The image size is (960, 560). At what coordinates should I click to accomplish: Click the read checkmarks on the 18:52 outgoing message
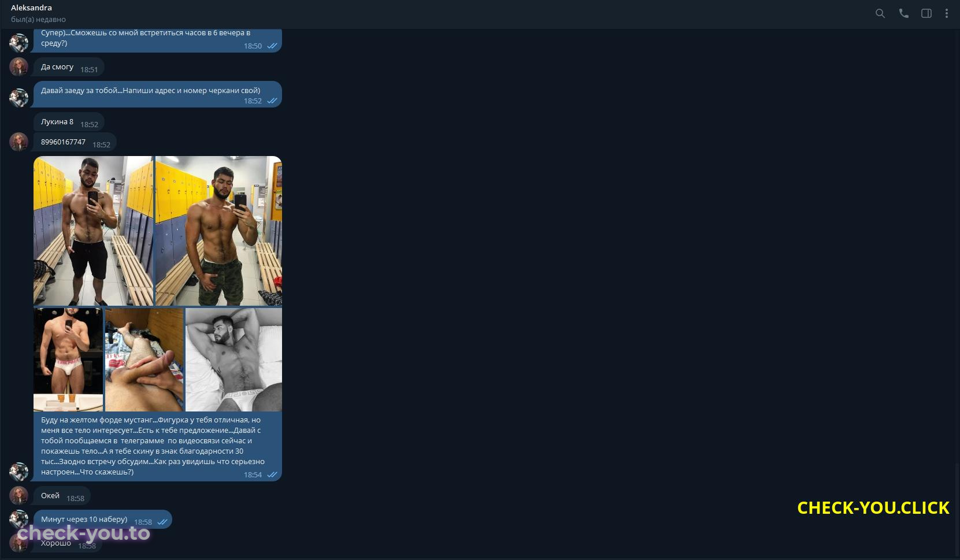tap(272, 101)
